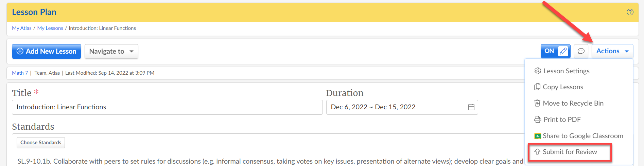Click the Google Classroom icon
Image resolution: width=644 pixels, height=166 pixels.
(538, 136)
